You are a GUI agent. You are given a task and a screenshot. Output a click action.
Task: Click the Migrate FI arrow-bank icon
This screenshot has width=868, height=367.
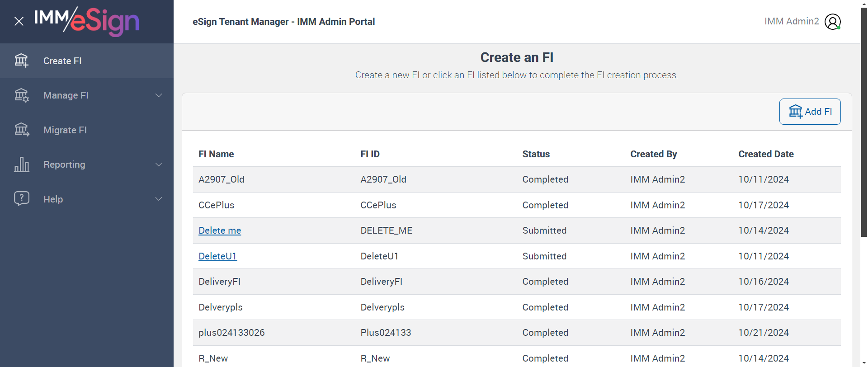[21, 130]
